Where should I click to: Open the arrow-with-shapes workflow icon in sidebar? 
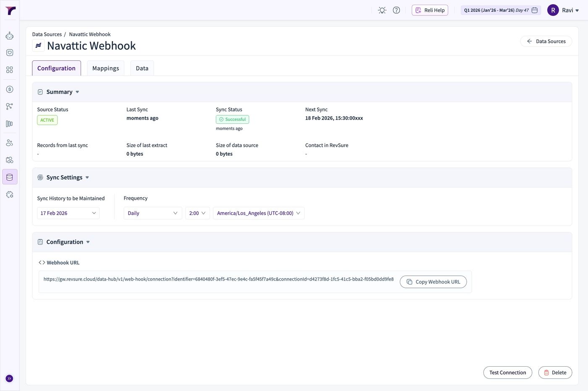point(10,160)
